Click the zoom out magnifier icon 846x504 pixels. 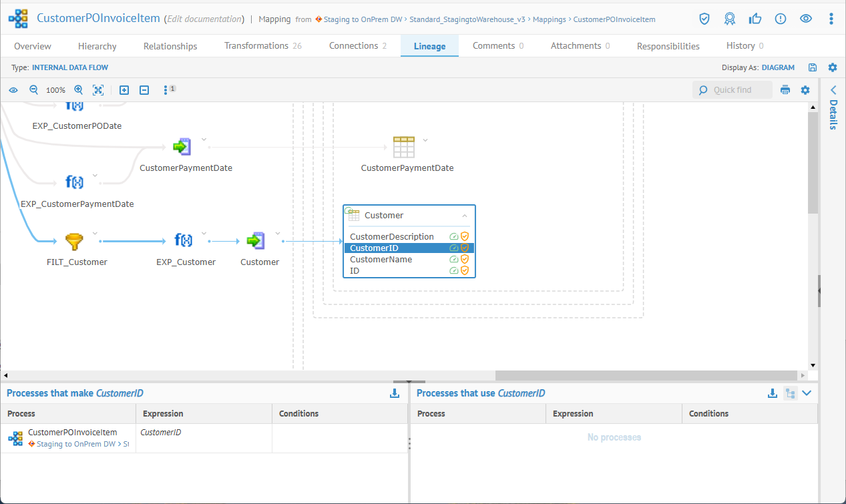(33, 90)
